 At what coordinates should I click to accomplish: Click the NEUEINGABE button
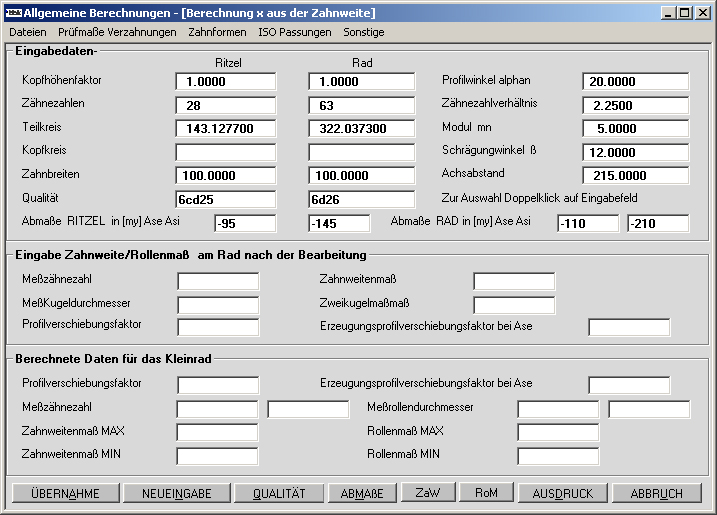click(x=176, y=493)
